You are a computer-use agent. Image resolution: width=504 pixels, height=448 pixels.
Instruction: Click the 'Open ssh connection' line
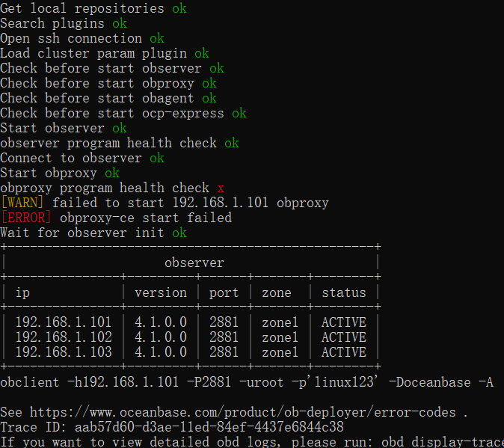click(82, 38)
